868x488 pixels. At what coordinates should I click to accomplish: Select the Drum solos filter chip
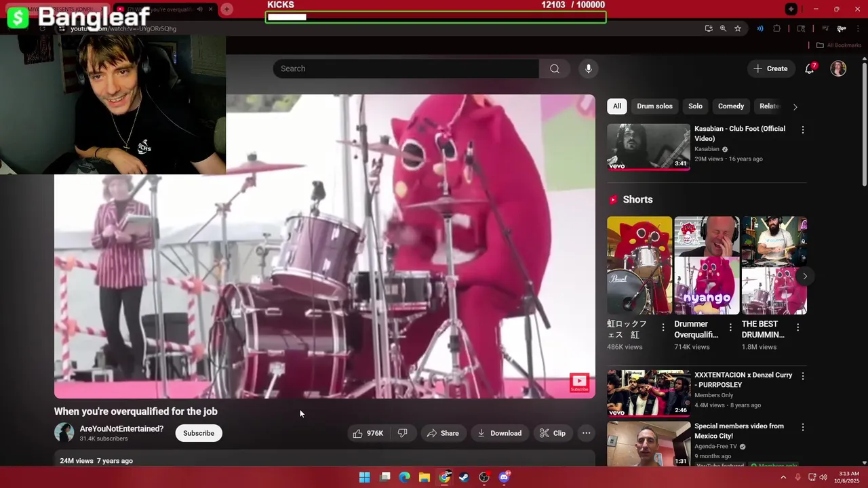coord(654,106)
